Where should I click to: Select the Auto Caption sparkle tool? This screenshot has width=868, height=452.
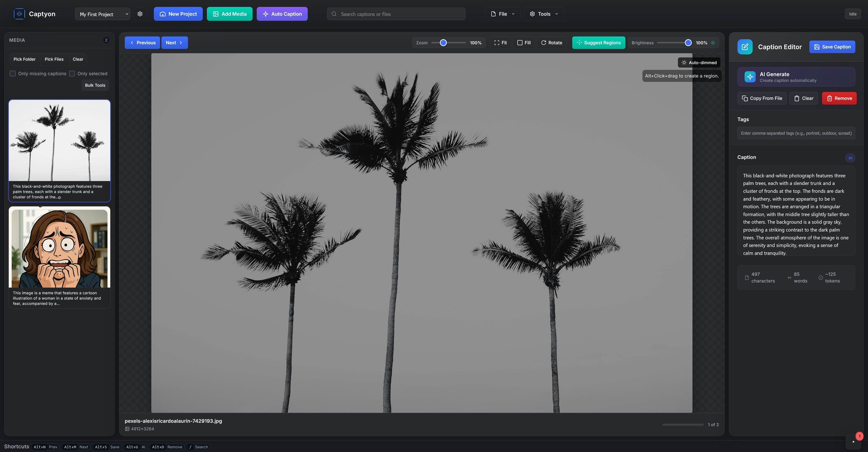(x=282, y=14)
